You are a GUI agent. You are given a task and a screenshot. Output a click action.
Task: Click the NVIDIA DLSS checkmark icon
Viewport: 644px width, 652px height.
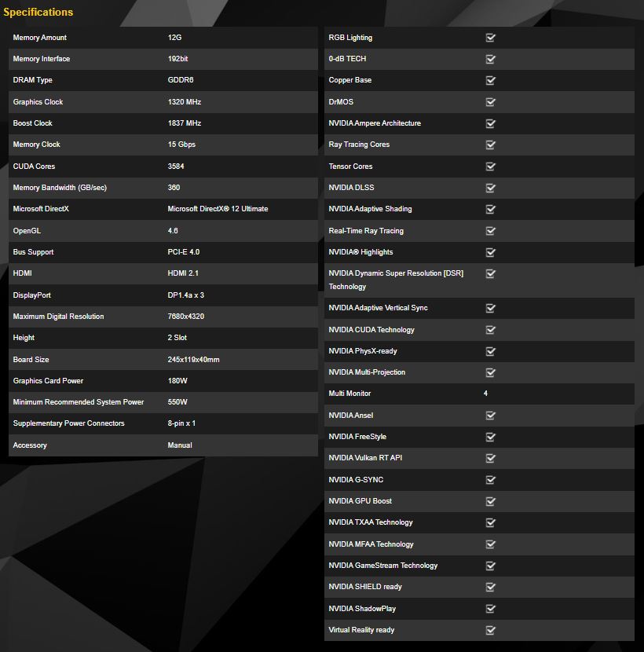(491, 188)
